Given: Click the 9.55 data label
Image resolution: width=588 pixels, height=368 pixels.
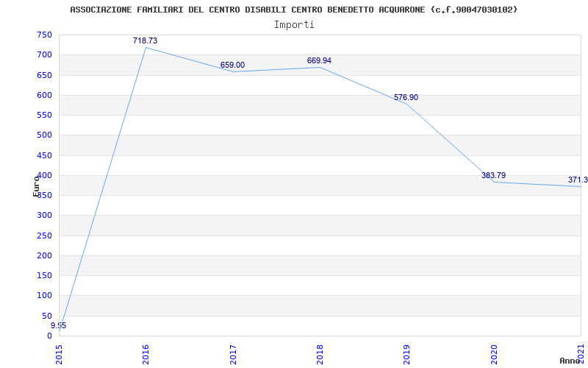Looking at the screenshot, I should click(59, 325).
